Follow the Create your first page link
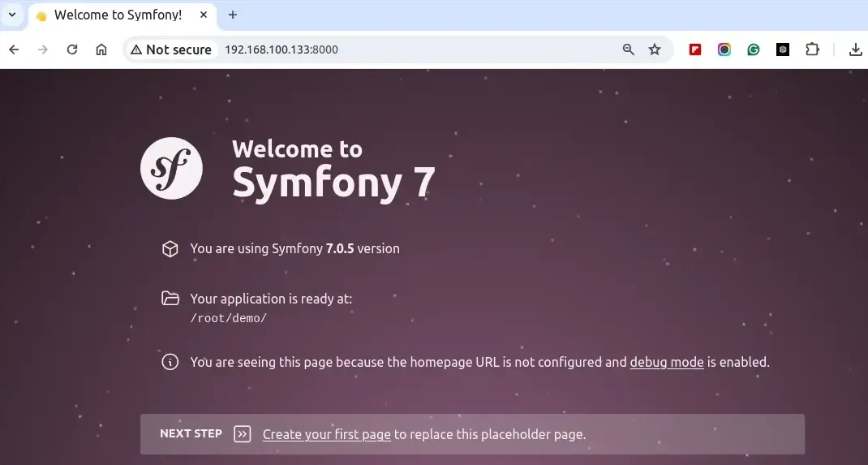868x465 pixels. [327, 434]
